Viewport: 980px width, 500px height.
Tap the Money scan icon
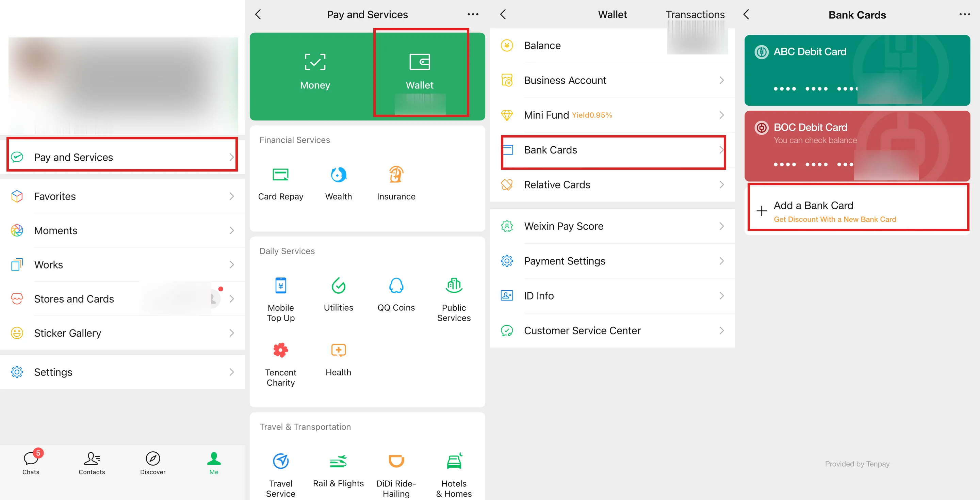pyautogui.click(x=315, y=62)
